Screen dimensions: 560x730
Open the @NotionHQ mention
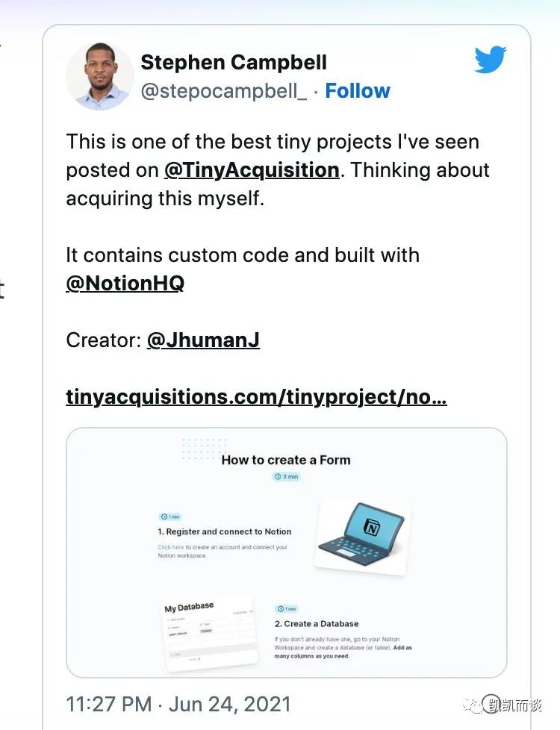coord(125,283)
